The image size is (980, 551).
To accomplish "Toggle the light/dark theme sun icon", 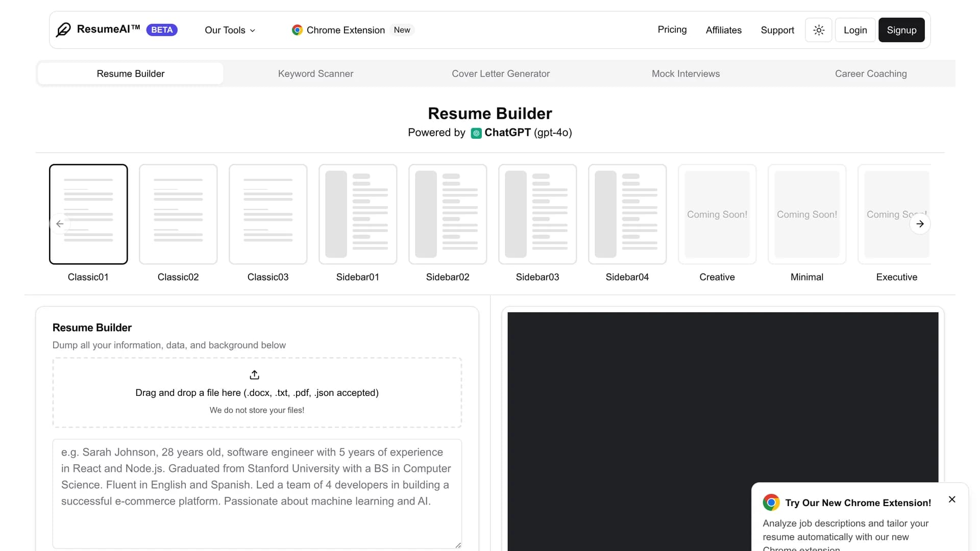I will [819, 30].
